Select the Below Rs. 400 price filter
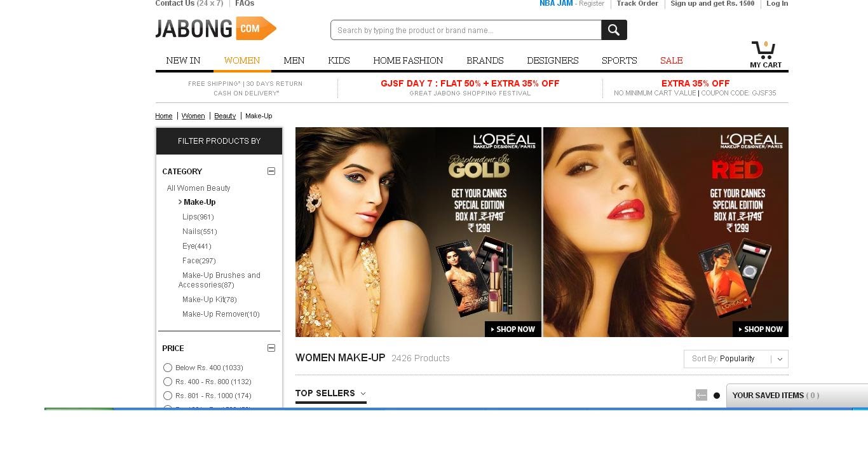Viewport: 868px width, 470px height. point(168,368)
